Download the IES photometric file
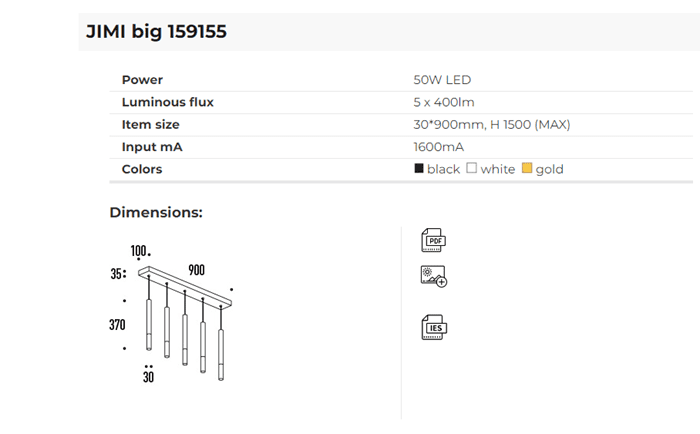 tap(434, 327)
